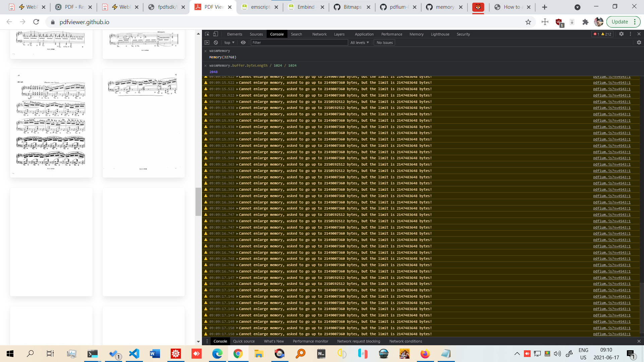Toggle the device toolbar icon
The height and width of the screenshot is (362, 644).
pos(216,34)
